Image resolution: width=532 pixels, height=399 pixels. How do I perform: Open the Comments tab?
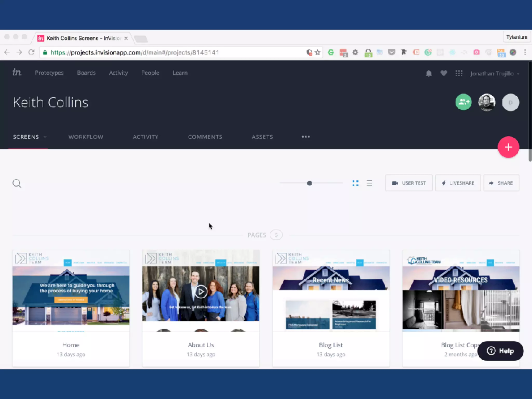[x=205, y=137]
